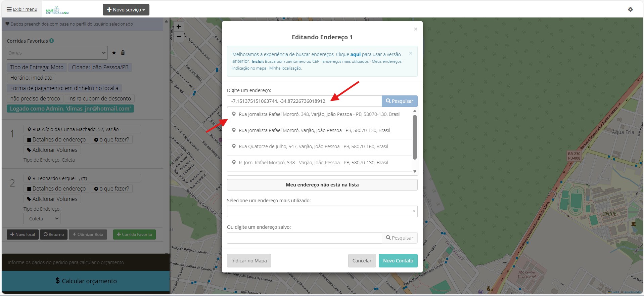Click Insira cupom de desconto tag
The image size is (644, 296).
(100, 98)
